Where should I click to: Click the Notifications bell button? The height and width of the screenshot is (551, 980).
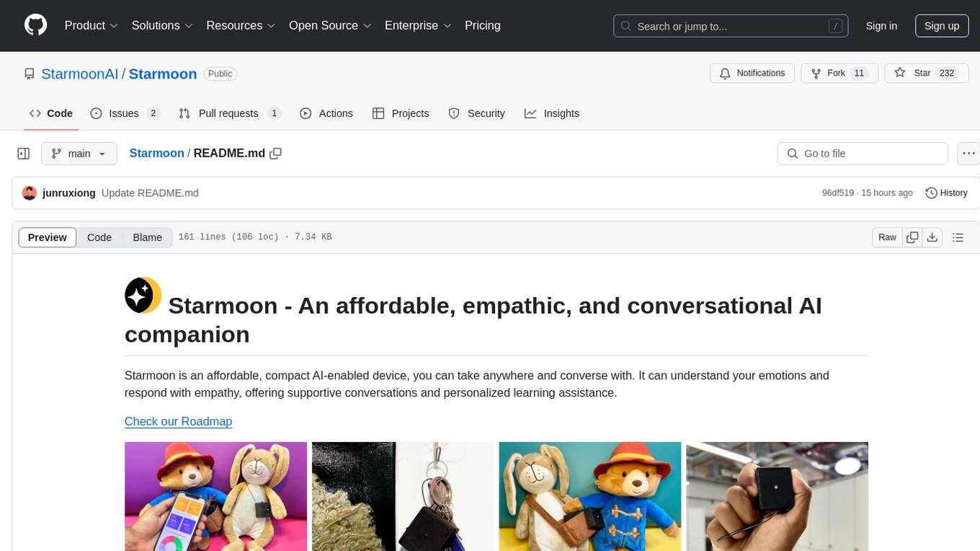click(752, 74)
